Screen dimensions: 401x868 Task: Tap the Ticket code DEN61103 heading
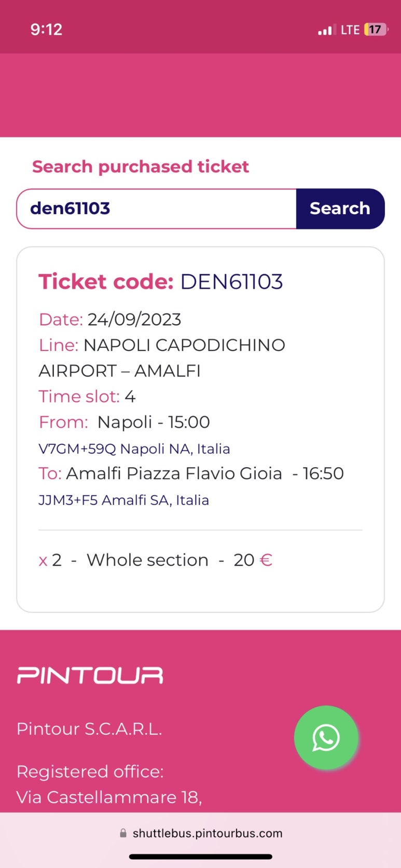tap(161, 282)
